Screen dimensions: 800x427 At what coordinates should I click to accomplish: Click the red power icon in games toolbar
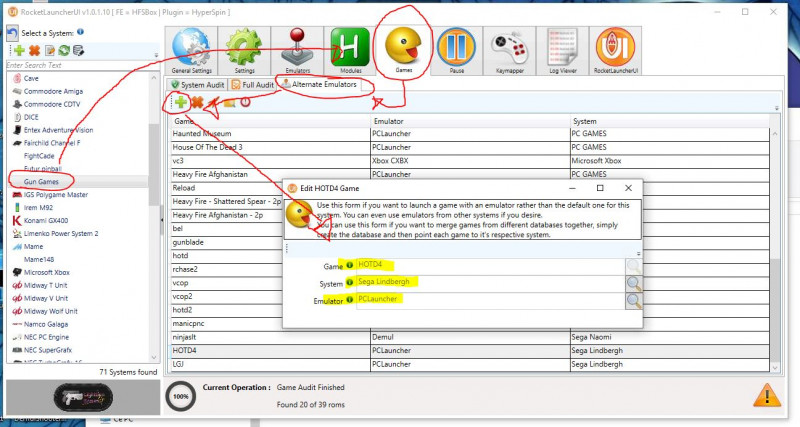click(245, 102)
